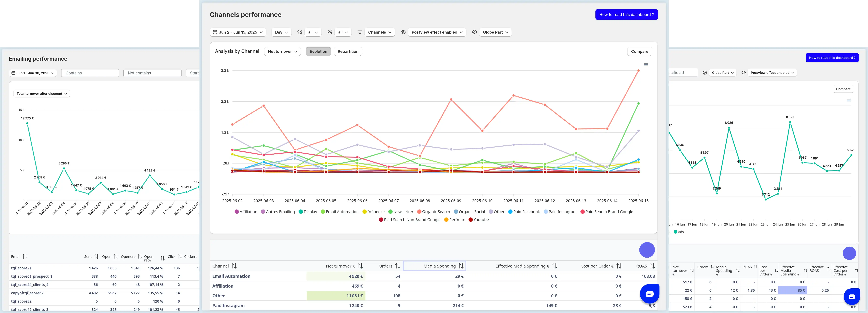Image resolution: width=868 pixels, height=313 pixels.
Task: Sort by Channel column in center table
Action: click(x=234, y=266)
